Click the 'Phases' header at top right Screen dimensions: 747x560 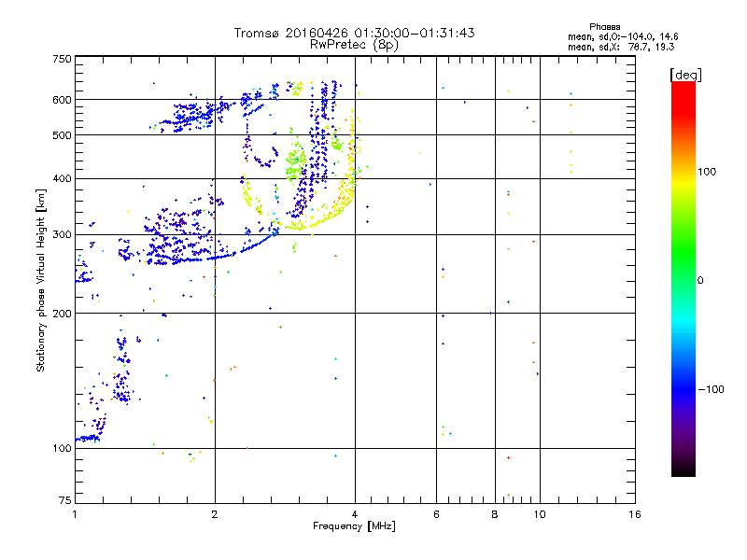[x=604, y=27]
